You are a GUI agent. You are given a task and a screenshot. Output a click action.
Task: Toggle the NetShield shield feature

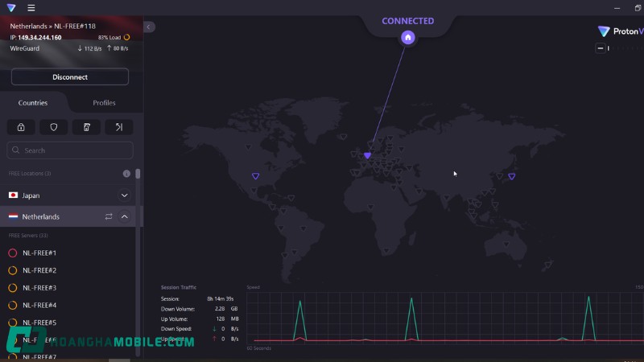pos(54,127)
